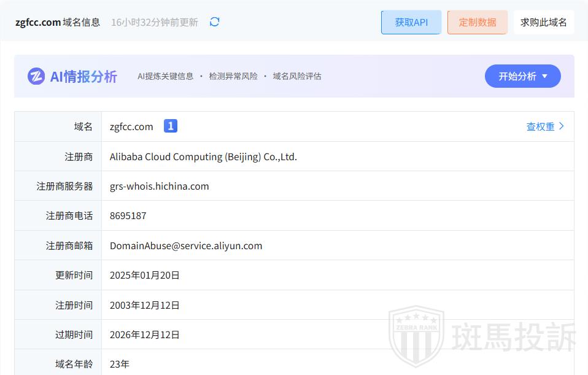Click the blue 1 badge beside zgfcc.com
The height and width of the screenshot is (375, 588).
point(171,126)
